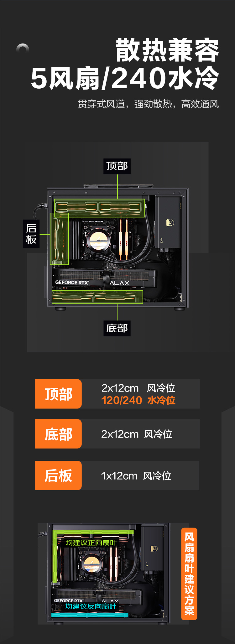Click the 底部 label below the case
Screen dimensions: 235x644
(x=117, y=328)
